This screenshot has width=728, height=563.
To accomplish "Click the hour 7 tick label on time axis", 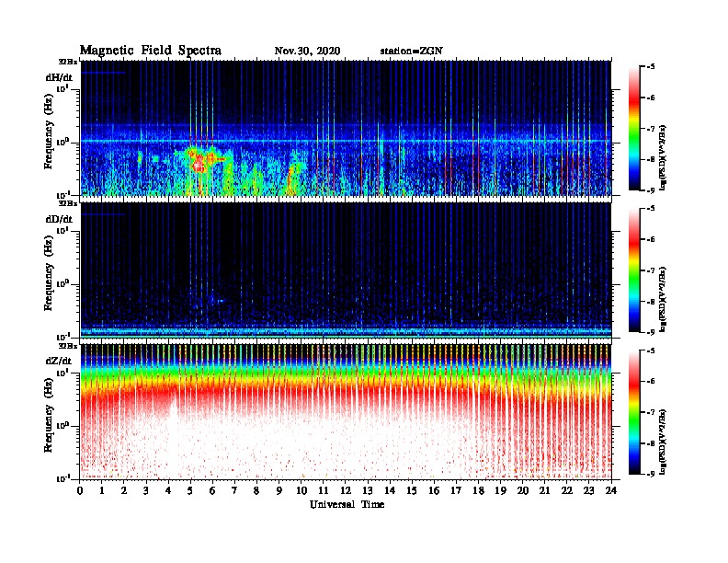I will click(x=235, y=490).
